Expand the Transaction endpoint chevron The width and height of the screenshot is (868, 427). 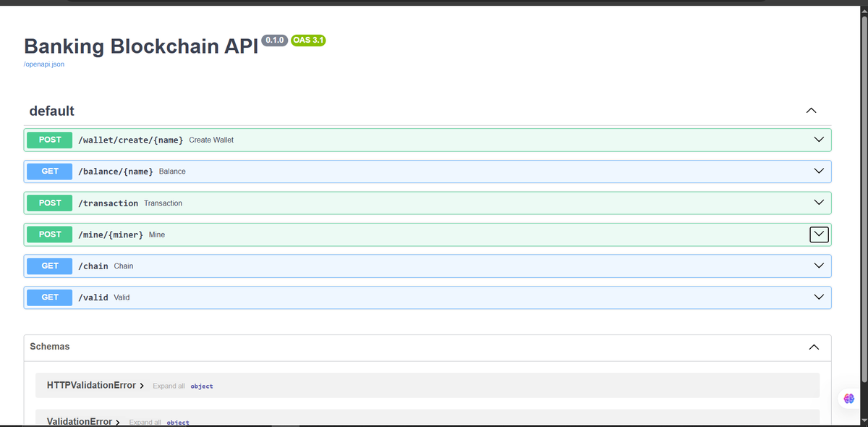click(819, 203)
